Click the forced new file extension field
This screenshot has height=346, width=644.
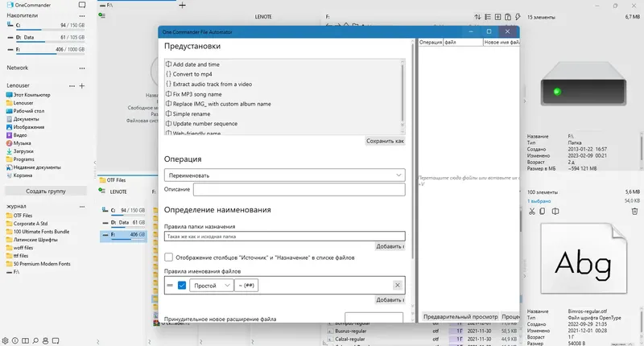click(x=374, y=317)
